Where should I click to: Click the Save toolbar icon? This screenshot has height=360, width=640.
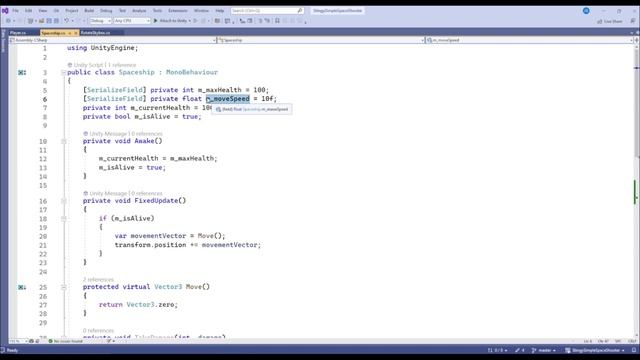point(49,20)
